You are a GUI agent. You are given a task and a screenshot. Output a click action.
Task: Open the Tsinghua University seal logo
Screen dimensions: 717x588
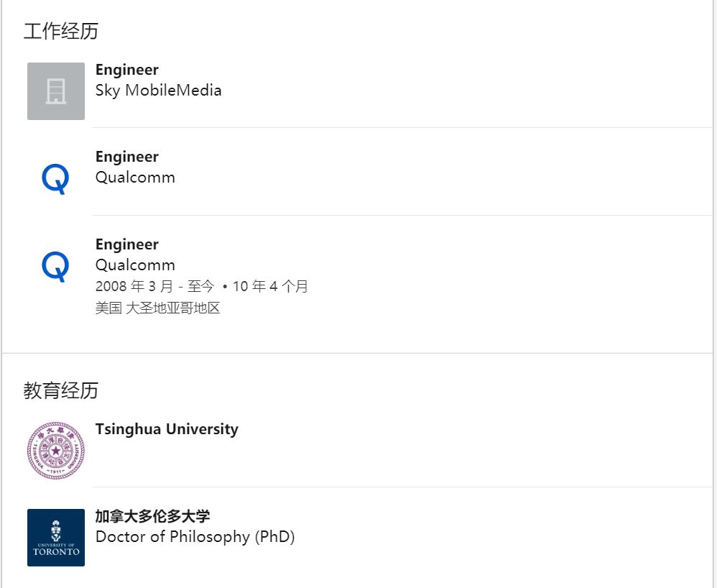(56, 451)
